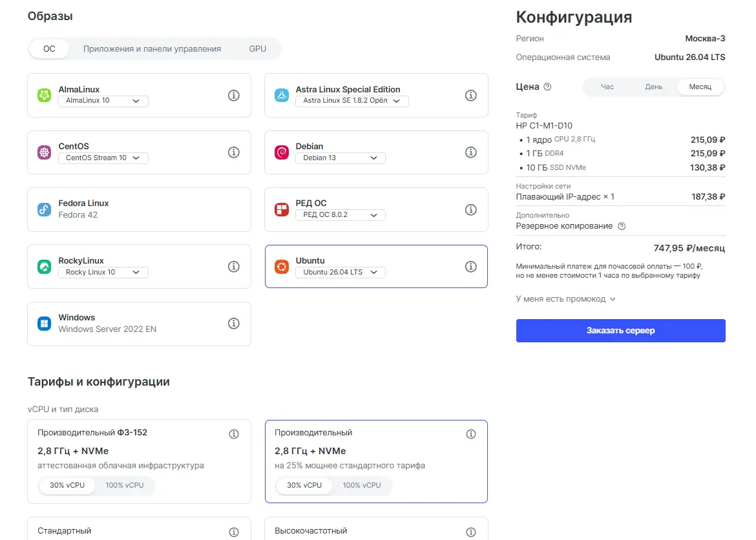Choose the Стандартный tariff card
Viewport: 756px width, 540px height.
pos(140,528)
